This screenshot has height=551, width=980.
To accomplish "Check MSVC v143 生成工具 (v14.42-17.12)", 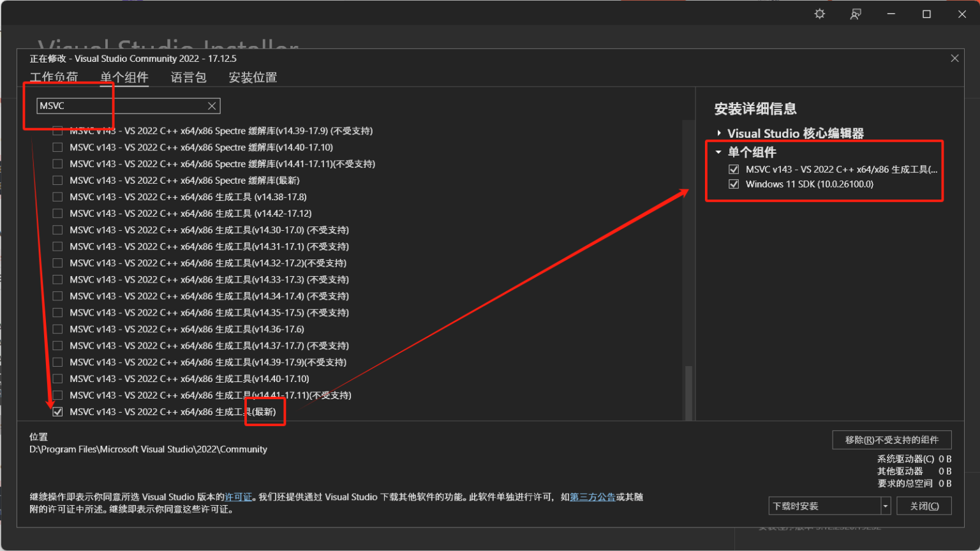I will click(57, 213).
